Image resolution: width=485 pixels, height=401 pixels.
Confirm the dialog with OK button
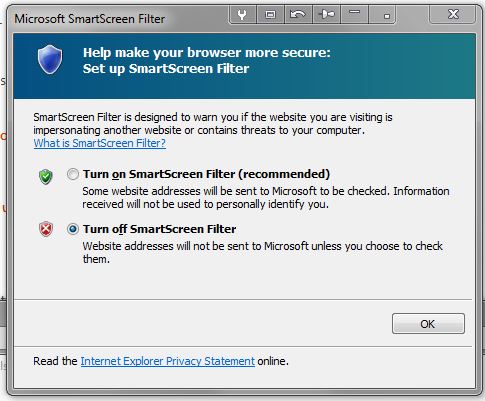[428, 324]
